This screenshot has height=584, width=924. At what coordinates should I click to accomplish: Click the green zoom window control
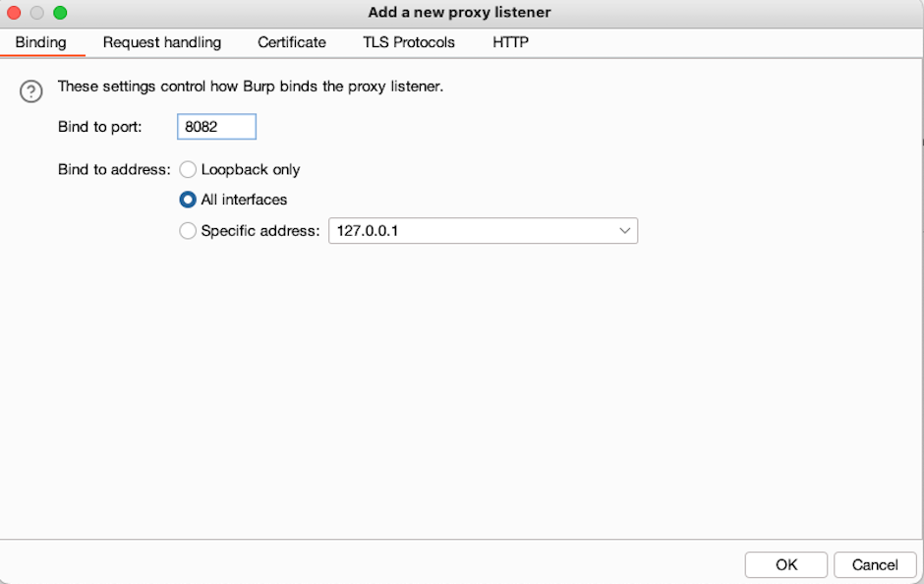pyautogui.click(x=61, y=12)
